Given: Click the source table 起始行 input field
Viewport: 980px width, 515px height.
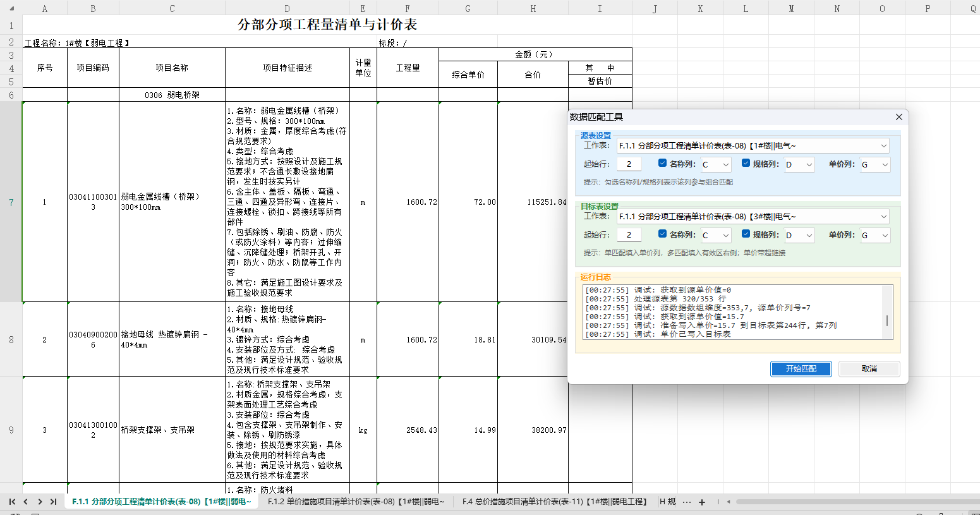Looking at the screenshot, I should click(x=629, y=164).
